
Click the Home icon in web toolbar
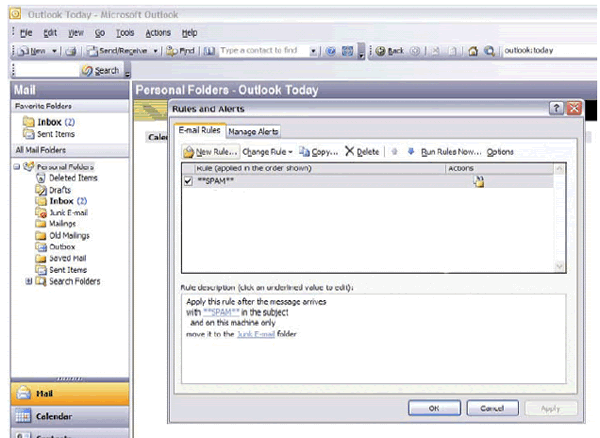point(473,51)
